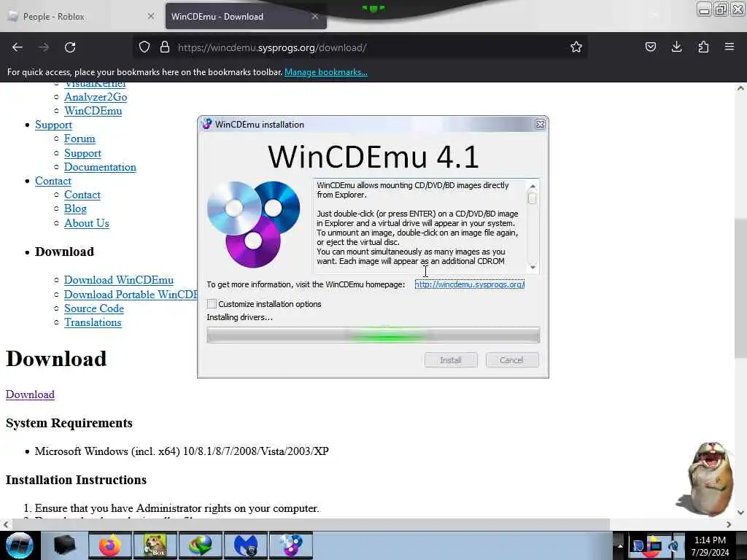The image size is (747, 560).
Task: Click the padlock site security icon
Action: tap(165, 47)
